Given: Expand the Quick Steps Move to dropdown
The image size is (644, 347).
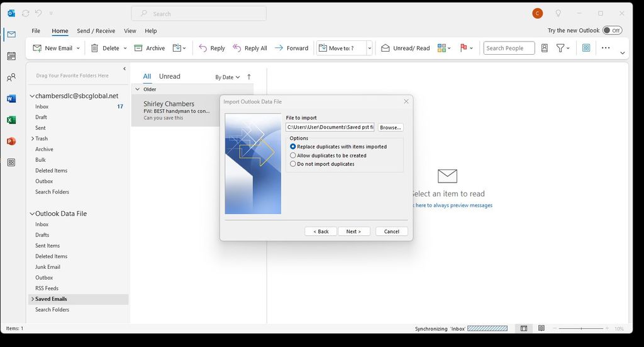Looking at the screenshot, I should pos(369,48).
